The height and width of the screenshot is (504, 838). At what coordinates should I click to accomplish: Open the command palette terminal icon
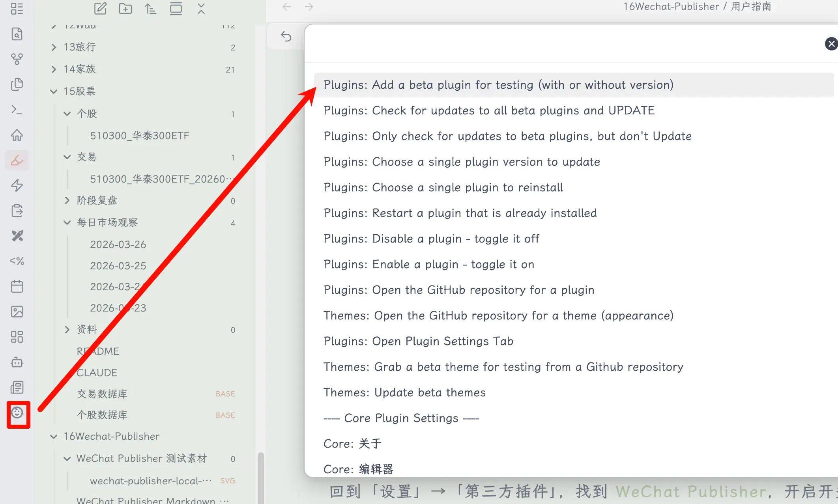click(x=17, y=110)
